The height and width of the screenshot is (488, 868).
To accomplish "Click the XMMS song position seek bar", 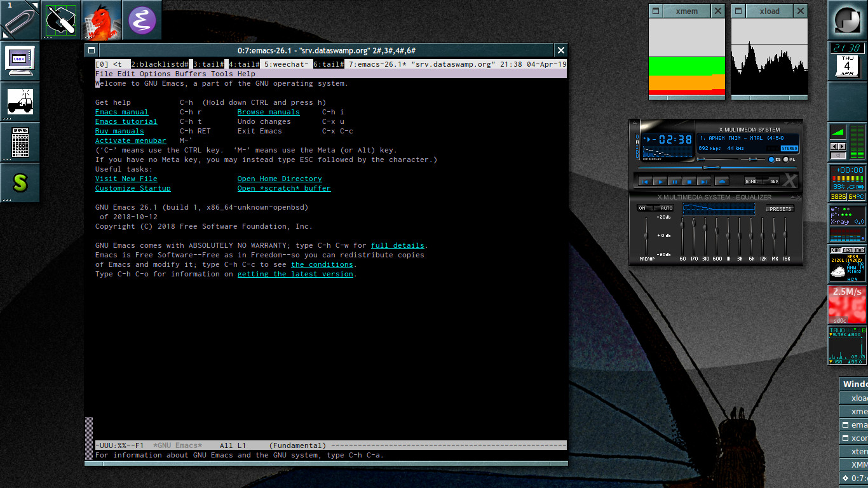I will [x=717, y=168].
